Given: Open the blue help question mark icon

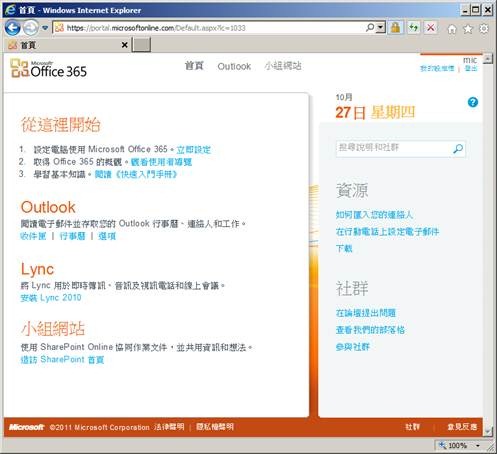Looking at the screenshot, I should pos(473,102).
